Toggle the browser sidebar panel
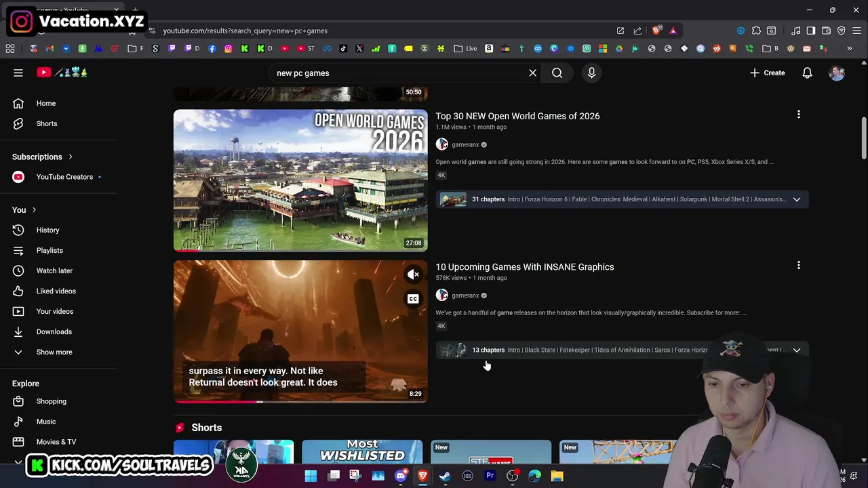The image size is (868, 488). 810,30
